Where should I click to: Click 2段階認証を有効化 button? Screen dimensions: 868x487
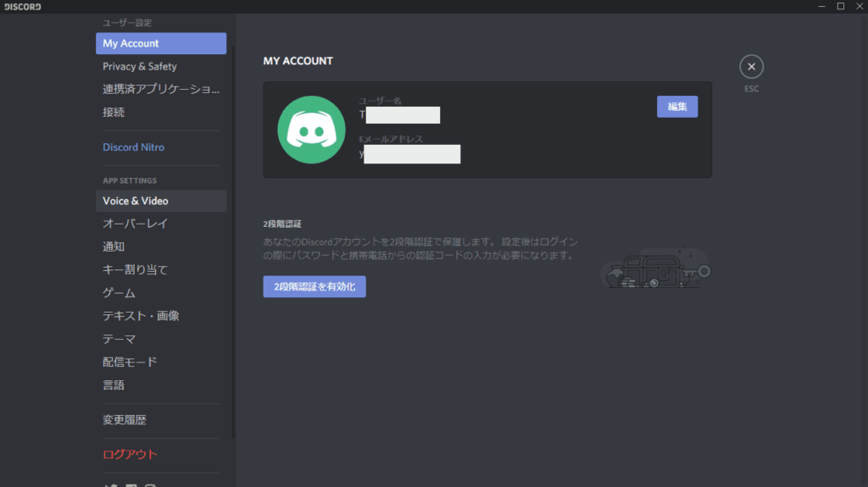coord(314,286)
